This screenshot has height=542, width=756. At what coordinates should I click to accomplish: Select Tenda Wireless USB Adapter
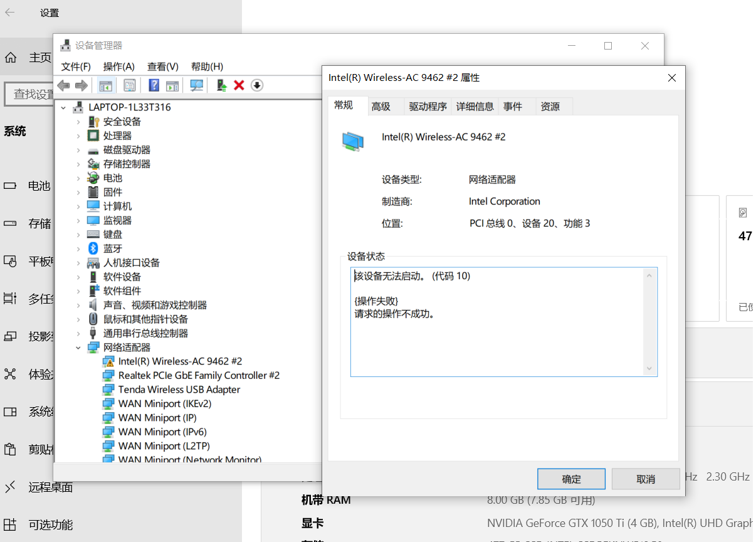(179, 390)
